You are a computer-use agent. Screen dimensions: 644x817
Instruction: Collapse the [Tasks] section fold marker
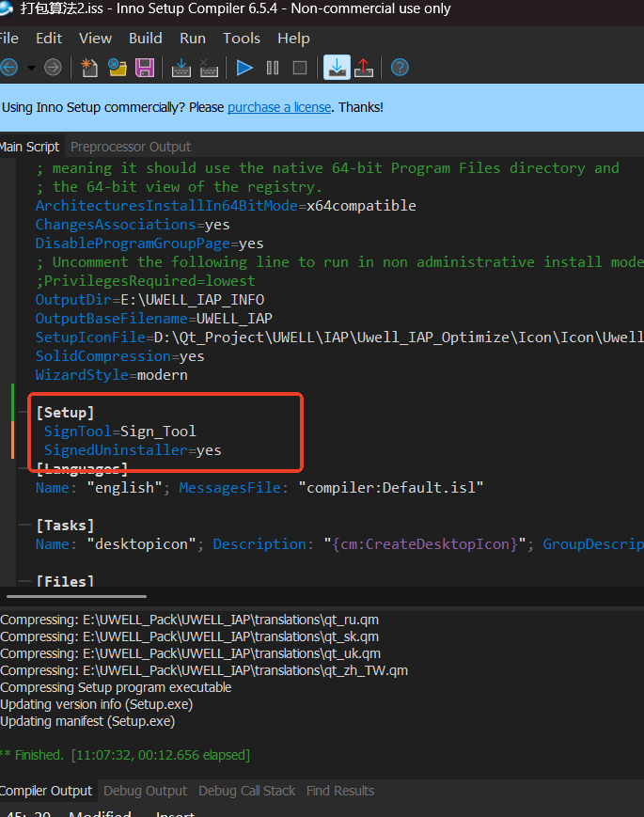(x=24, y=525)
